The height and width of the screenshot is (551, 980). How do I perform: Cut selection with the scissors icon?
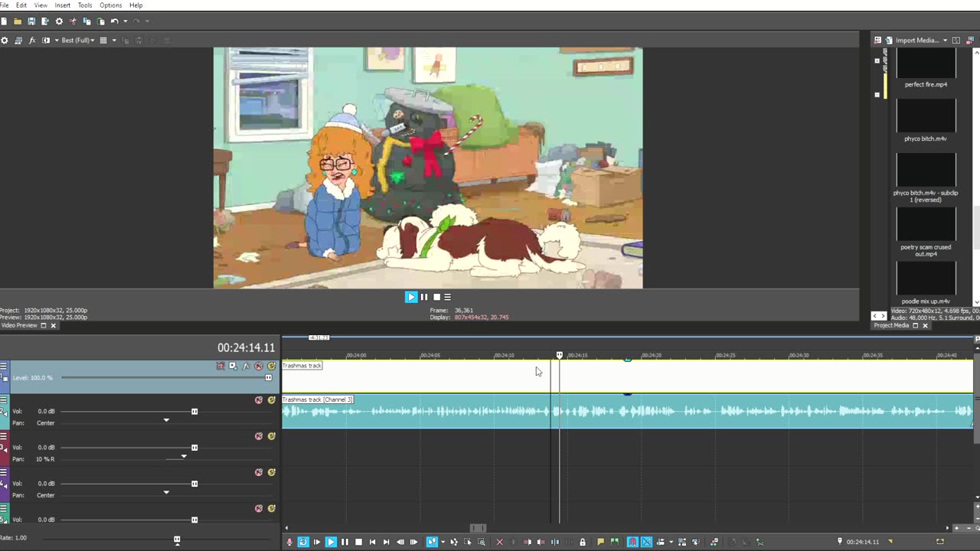(73, 21)
